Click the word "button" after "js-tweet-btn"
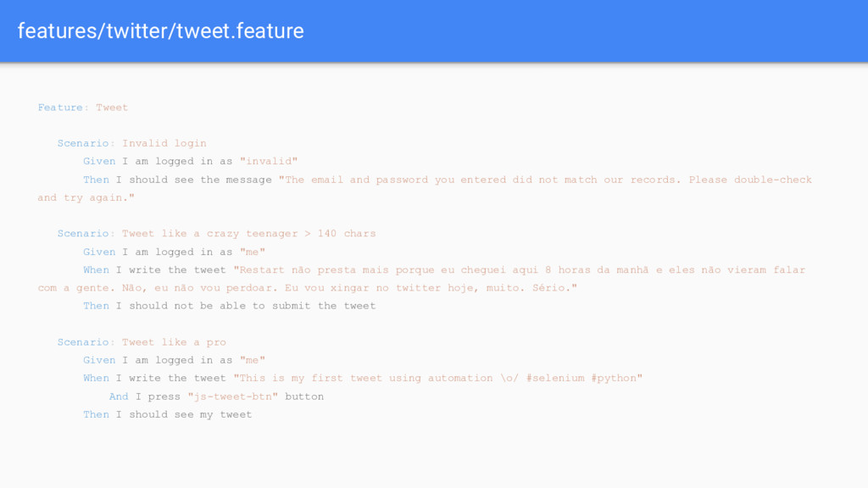Viewport: 868px width, 488px height. pos(304,396)
